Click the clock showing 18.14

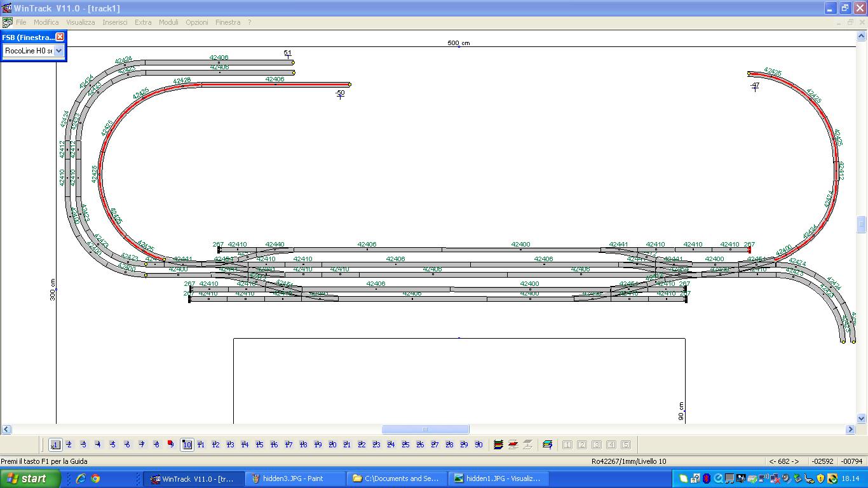[x=850, y=479]
